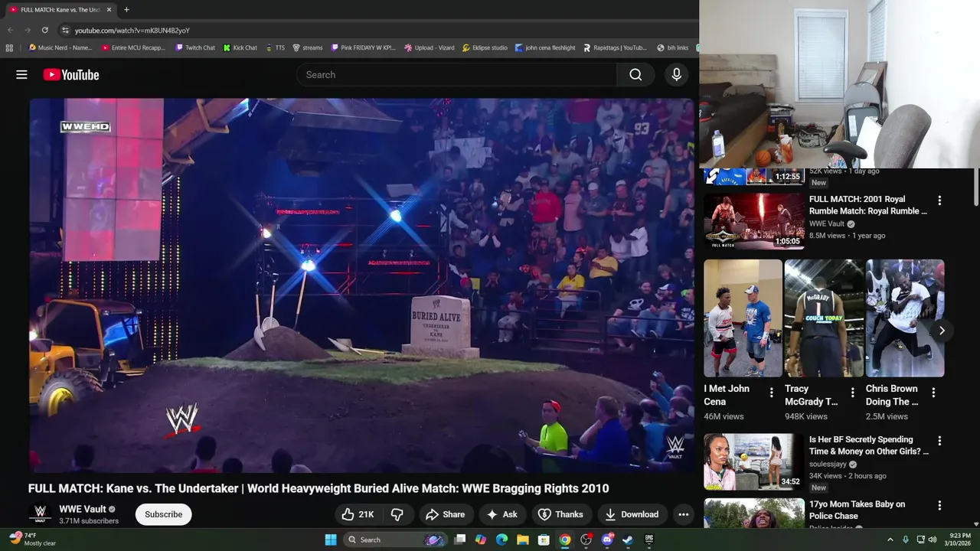Viewport: 980px width, 551px height.
Task: Open Pink FRIDAYY bookmark
Action: 363,47
